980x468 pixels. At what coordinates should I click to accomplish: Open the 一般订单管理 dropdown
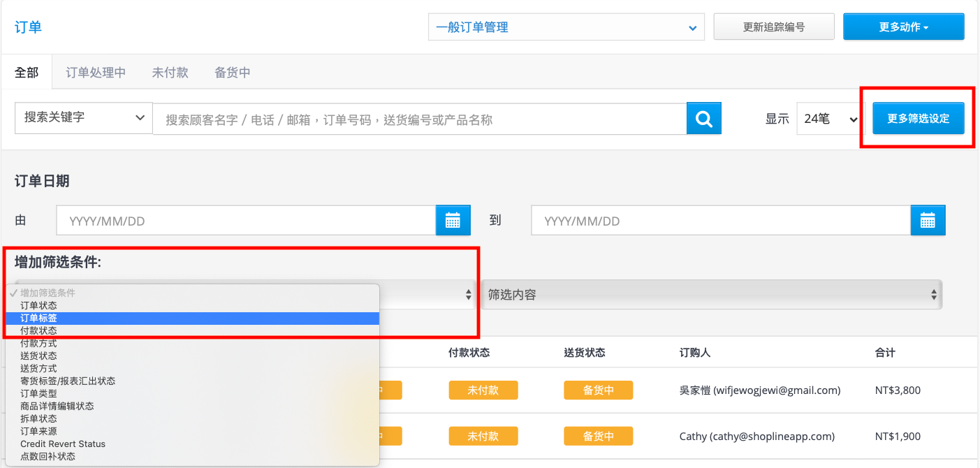coord(564,27)
